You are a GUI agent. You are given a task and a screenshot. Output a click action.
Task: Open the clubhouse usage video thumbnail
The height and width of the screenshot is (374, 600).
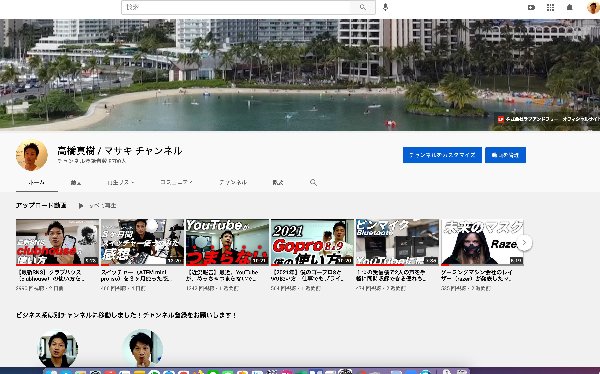click(57, 242)
